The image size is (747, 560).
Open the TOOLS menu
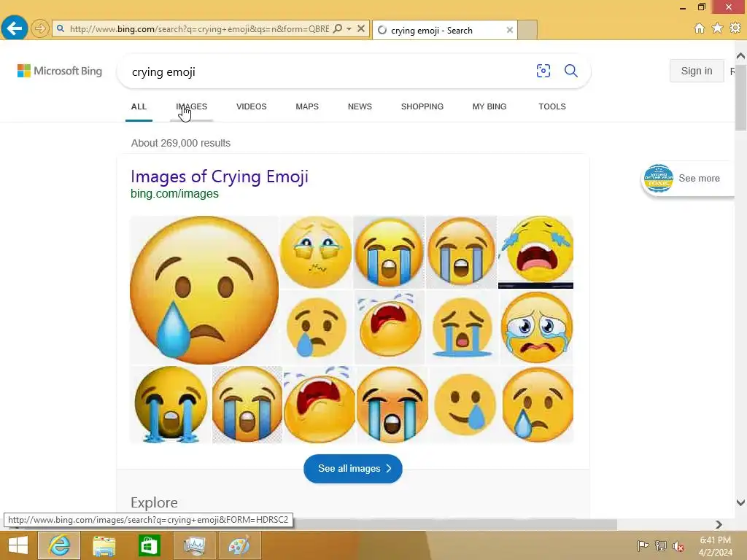pos(552,106)
